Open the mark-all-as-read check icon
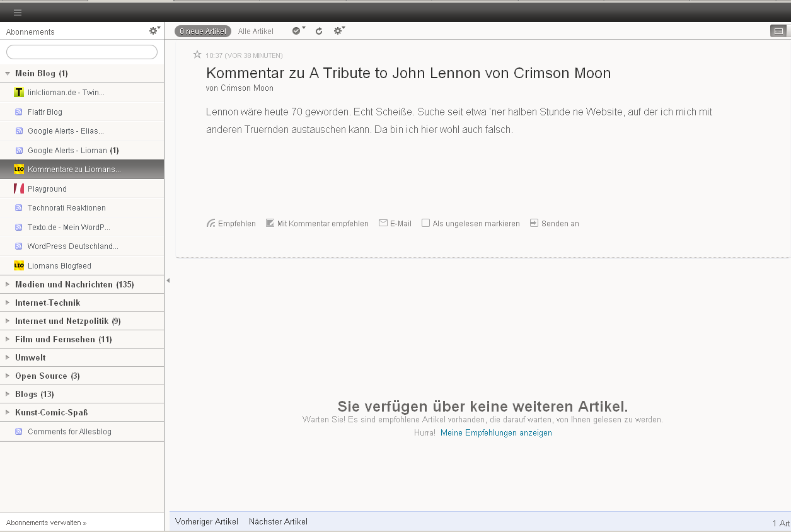This screenshot has height=532, width=791. (x=296, y=30)
